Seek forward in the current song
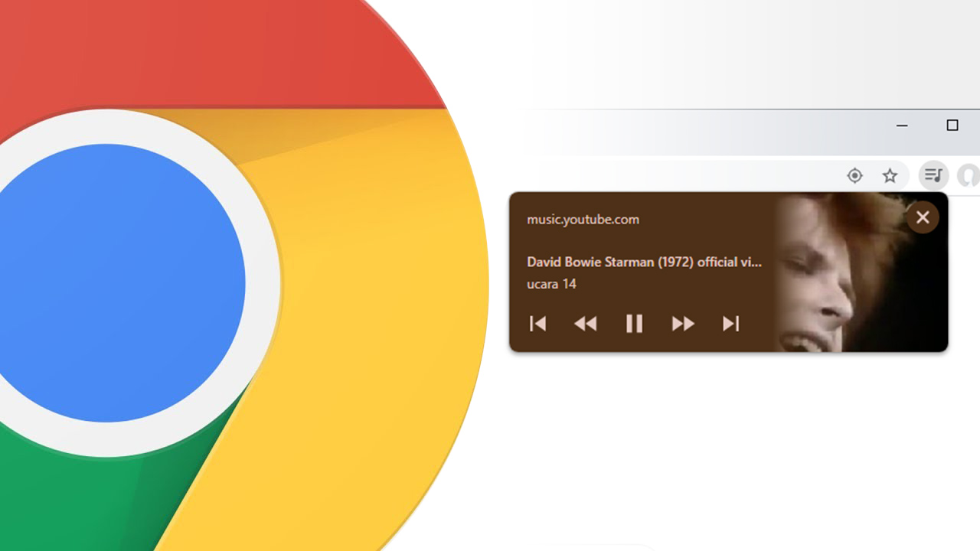The height and width of the screenshot is (551, 980). [x=682, y=324]
